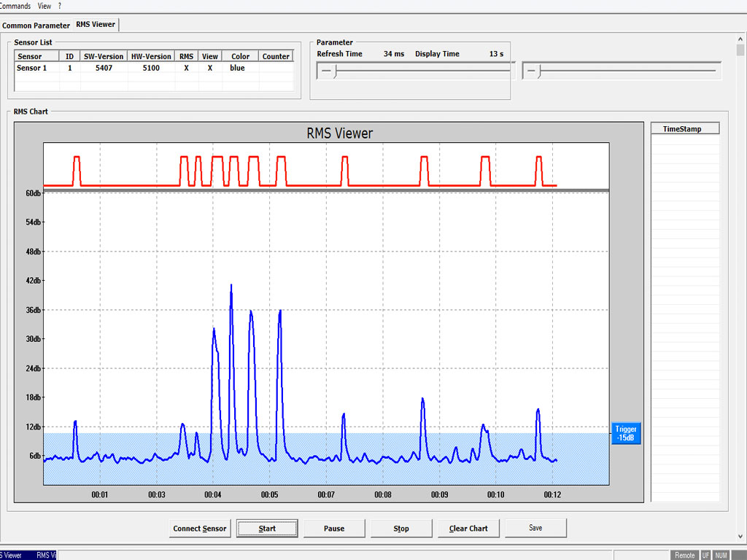Click the 00:04 time axis label
747x560 pixels.
coord(212,495)
